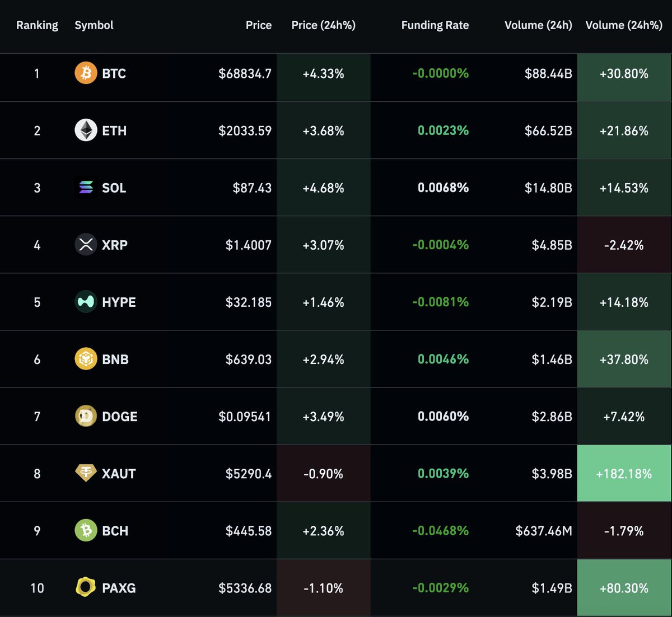Click the Tether Gold XAUT icon

coord(86,473)
